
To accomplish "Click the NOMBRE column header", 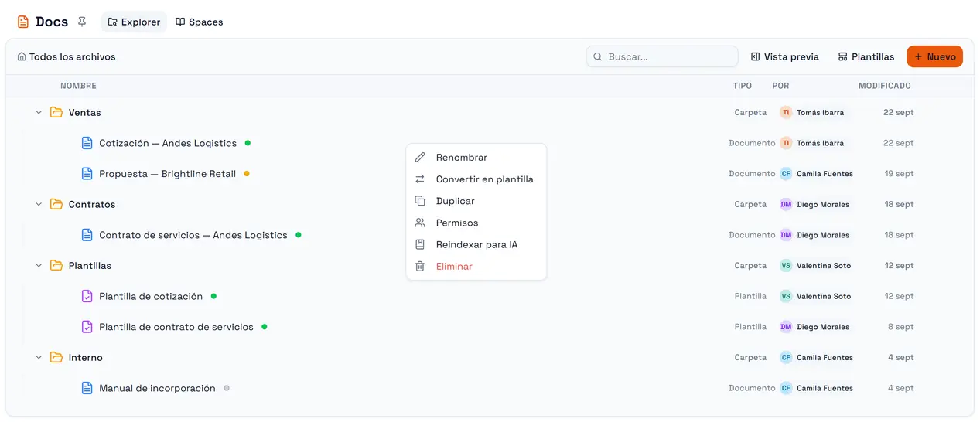I will coord(78,86).
